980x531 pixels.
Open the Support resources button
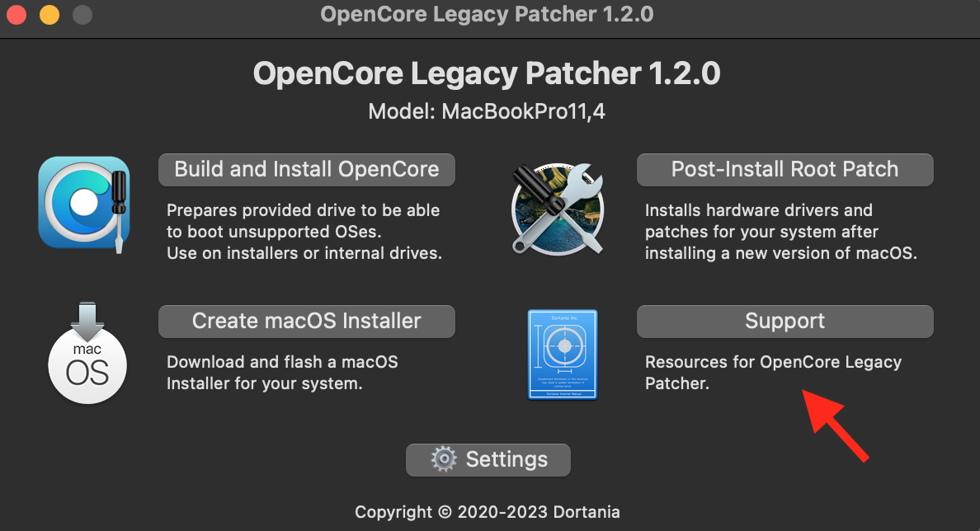pos(785,322)
